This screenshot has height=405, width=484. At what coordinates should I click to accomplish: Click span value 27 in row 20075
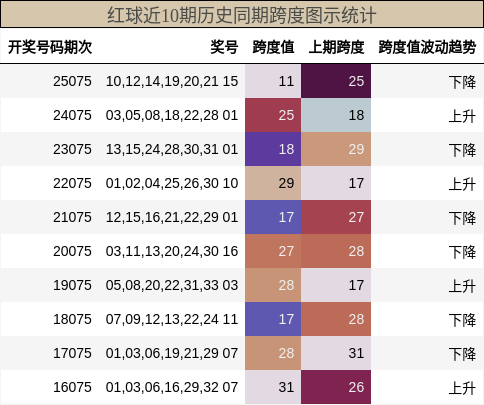[273, 251]
